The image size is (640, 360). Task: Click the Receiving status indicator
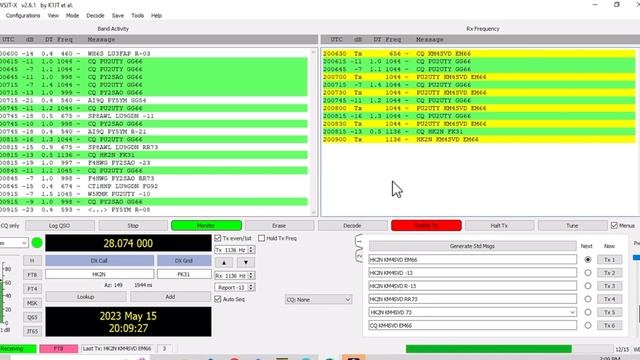[x=18, y=349]
